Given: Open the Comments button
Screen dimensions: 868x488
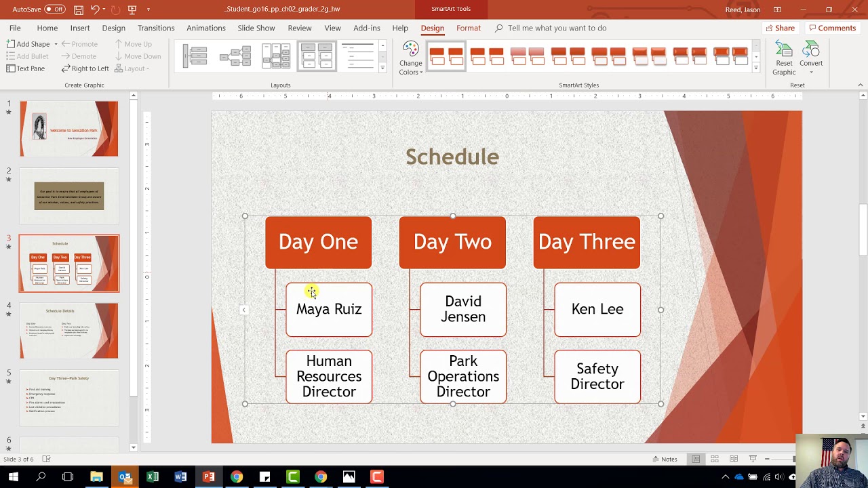Looking at the screenshot, I should coord(832,28).
